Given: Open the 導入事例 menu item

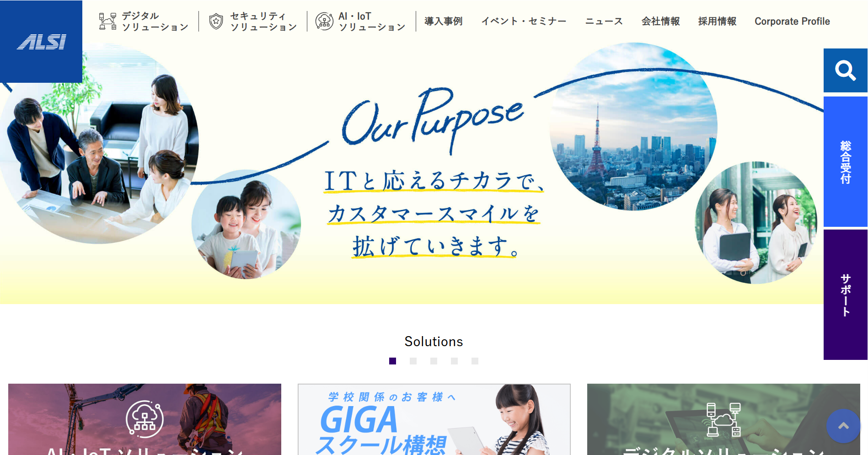Looking at the screenshot, I should tap(443, 21).
